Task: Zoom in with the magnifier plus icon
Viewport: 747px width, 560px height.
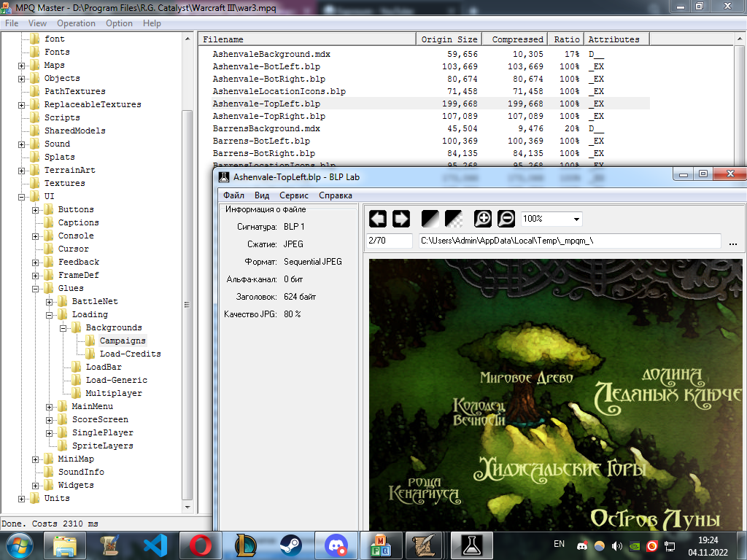Action: point(483,219)
